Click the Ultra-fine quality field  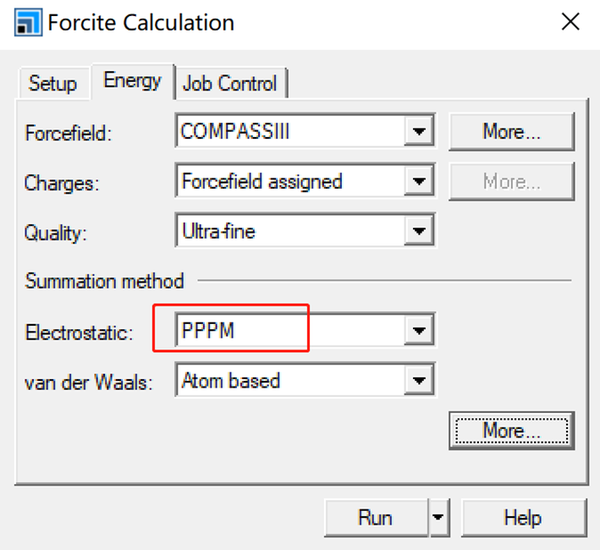pyautogui.click(x=292, y=233)
